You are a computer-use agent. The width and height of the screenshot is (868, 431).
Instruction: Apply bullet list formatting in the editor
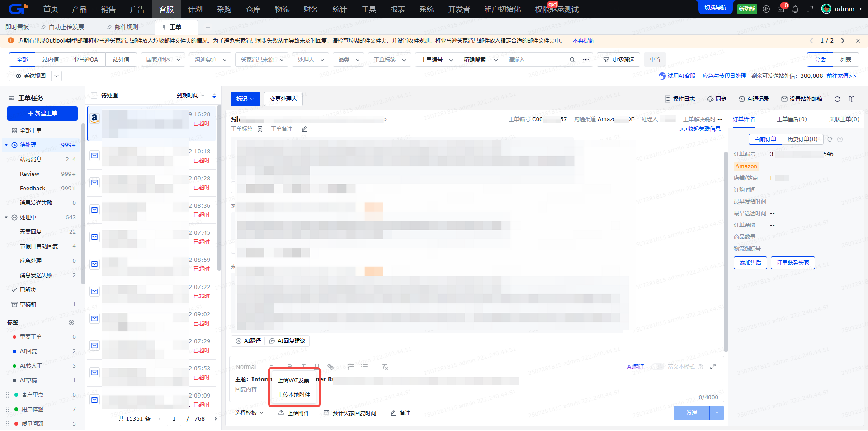click(x=364, y=367)
